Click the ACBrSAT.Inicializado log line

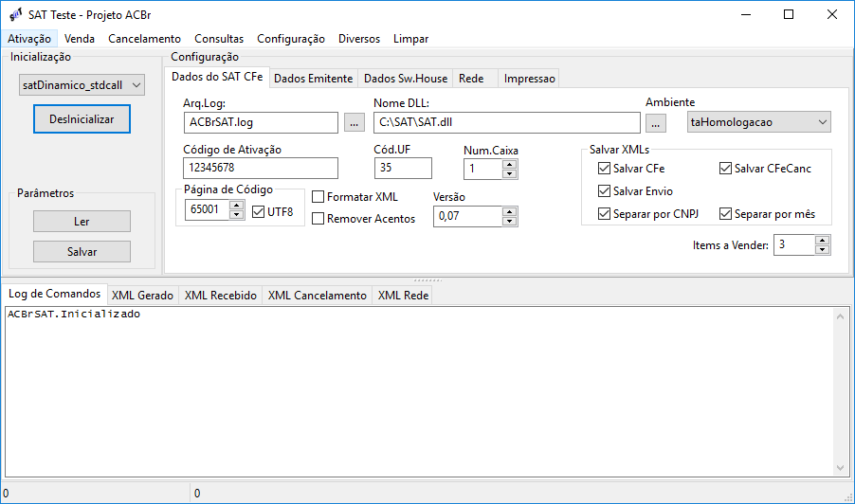coord(74,314)
